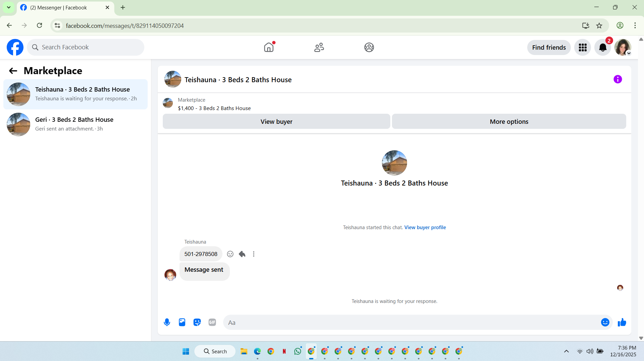This screenshot has height=361, width=644.
Task: Show hidden system tray icons
Action: pos(566,351)
